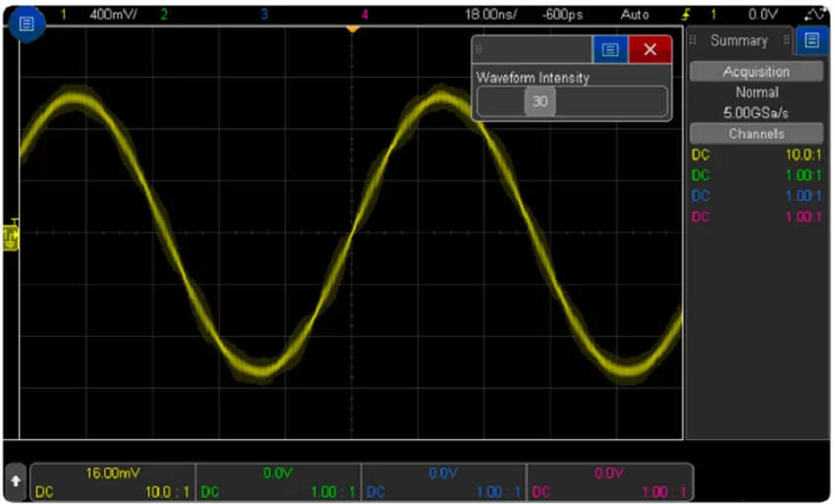
Task: Toggle channel 2 in top bar
Action: 163,15
